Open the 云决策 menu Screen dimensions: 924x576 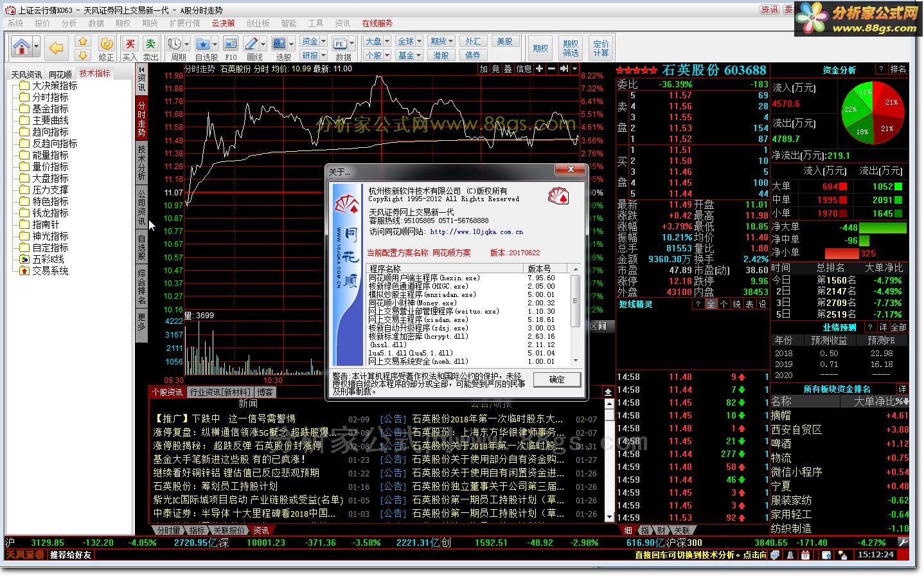coord(224,23)
